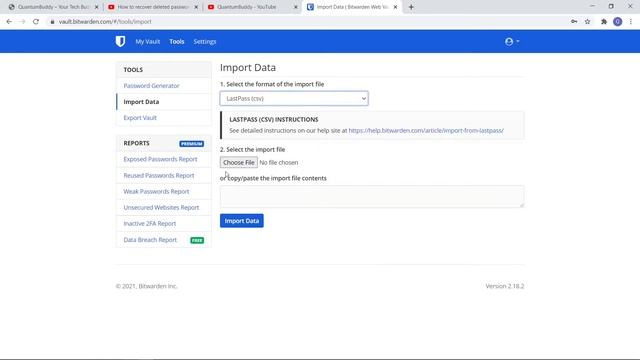Viewport: 640px width, 360px height.
Task: Click the Choose File button
Action: (239, 162)
